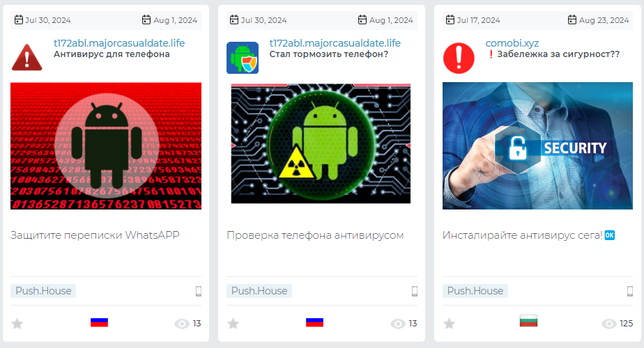Click the red warning triangle ad icon

(26, 58)
